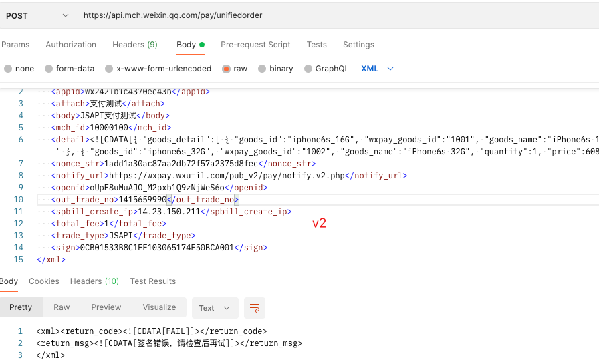Open the POST method dropdown
Screen dimensions: 599x364
(37, 15)
